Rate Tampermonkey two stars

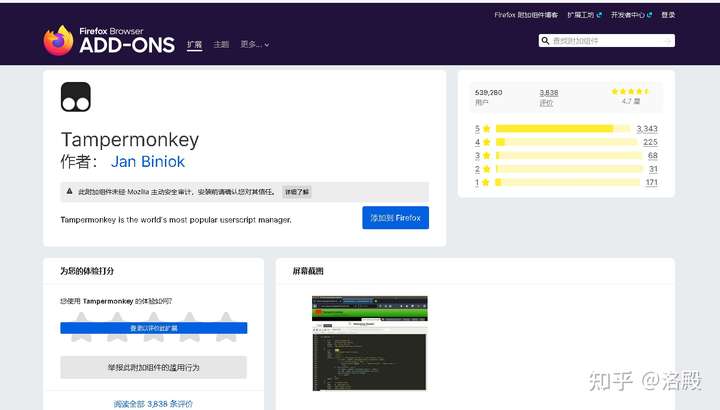[117, 327]
